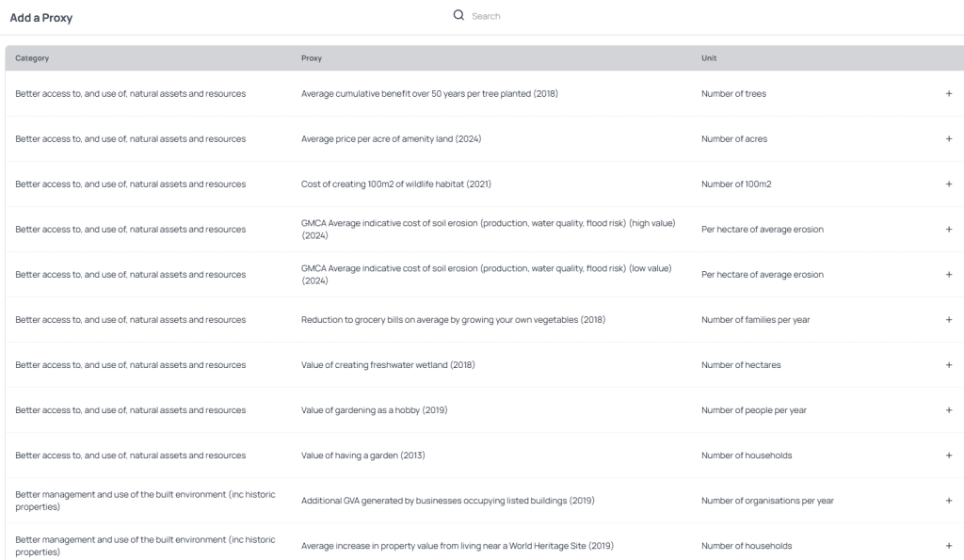
Task: Click the magnifying glass search icon
Action: (x=458, y=16)
